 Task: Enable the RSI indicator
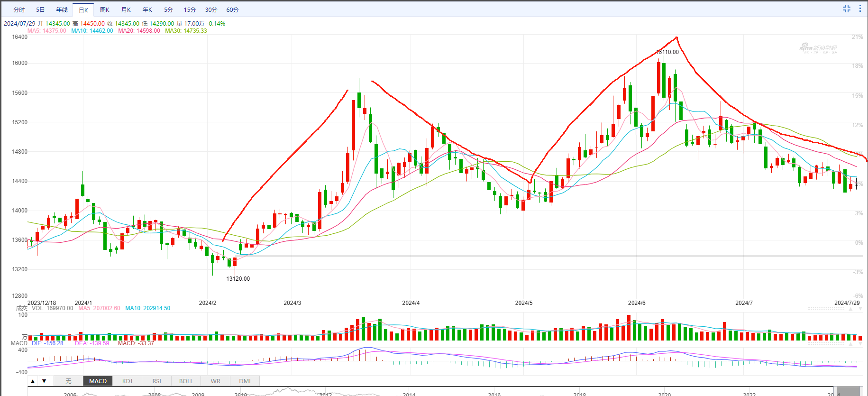pos(156,381)
